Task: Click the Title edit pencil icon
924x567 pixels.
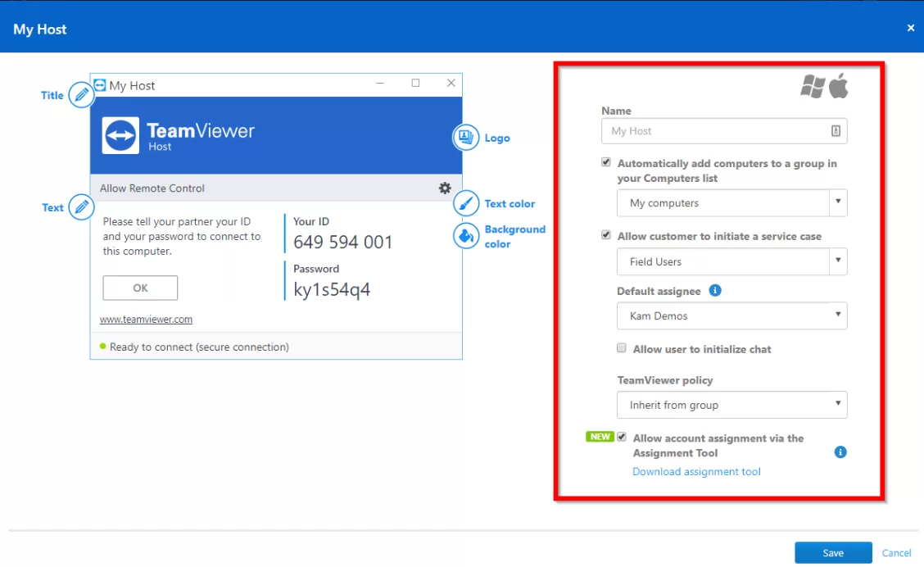Action: tap(80, 94)
